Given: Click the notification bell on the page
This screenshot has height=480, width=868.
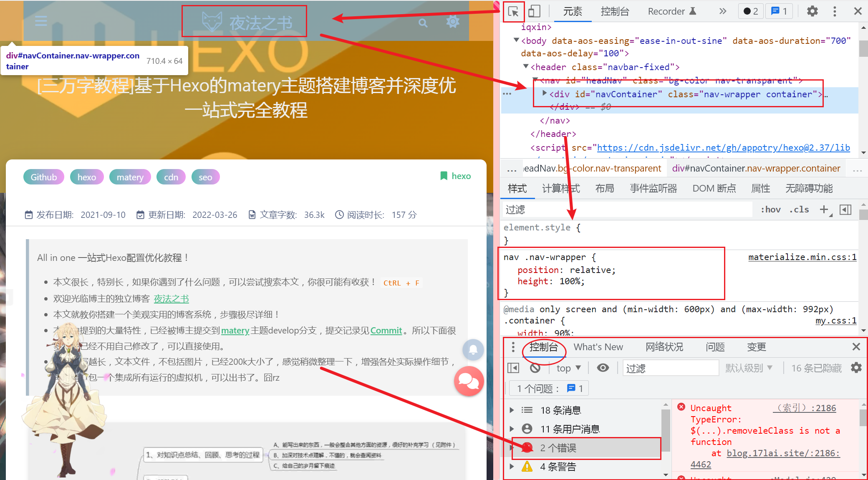Looking at the screenshot, I should point(473,350).
